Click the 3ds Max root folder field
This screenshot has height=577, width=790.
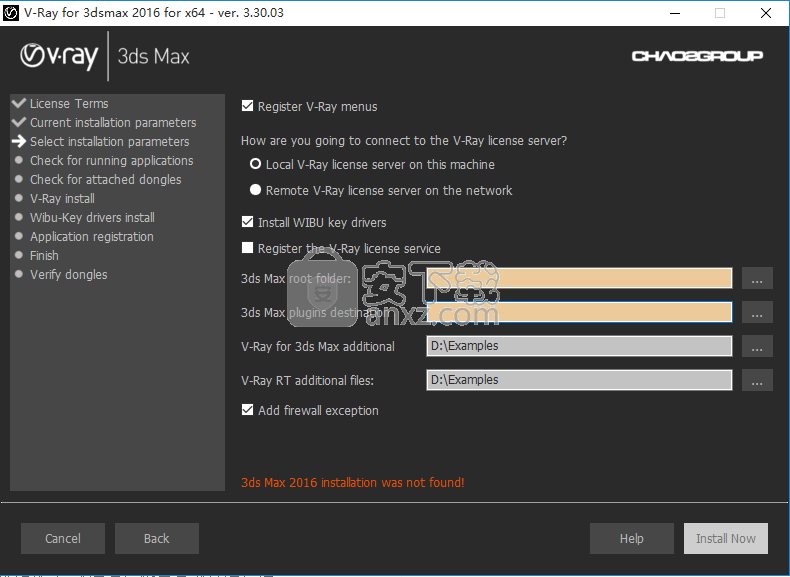[579, 278]
